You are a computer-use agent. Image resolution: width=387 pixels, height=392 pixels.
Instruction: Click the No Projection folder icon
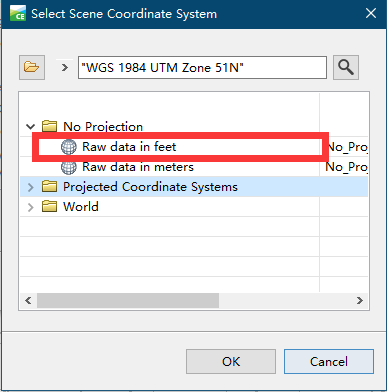(49, 126)
